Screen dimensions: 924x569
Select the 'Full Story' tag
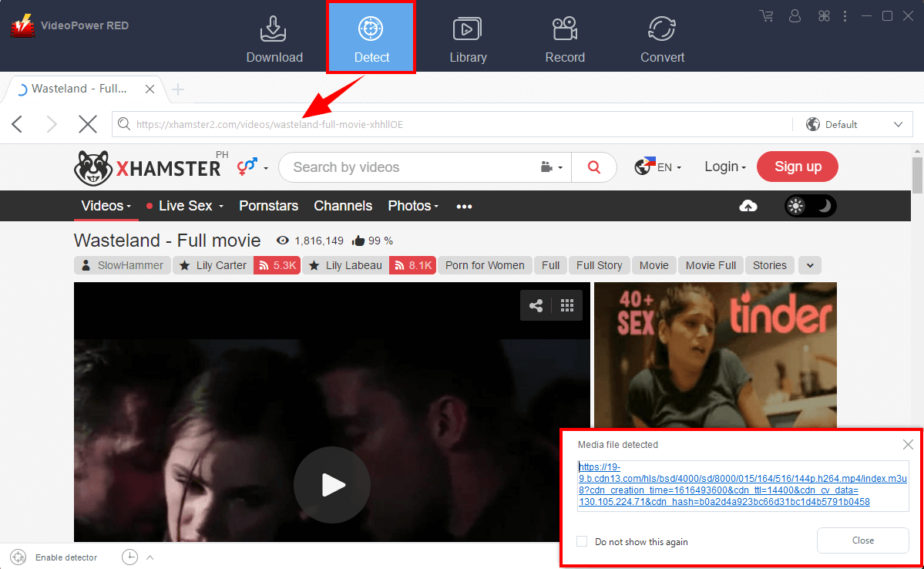click(599, 265)
